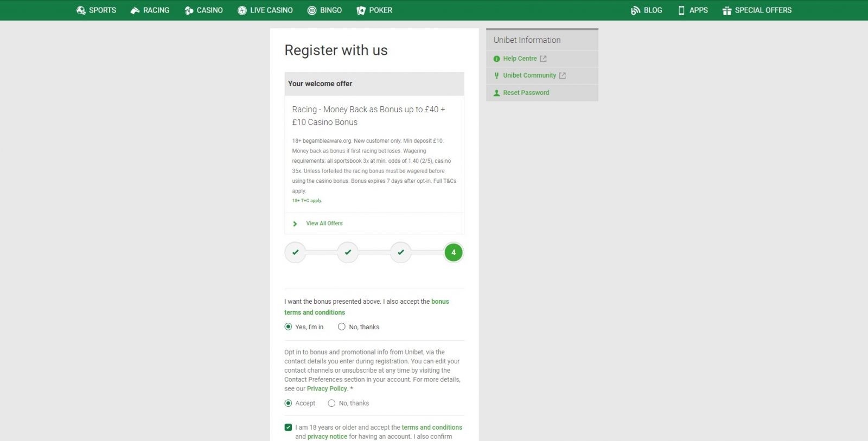Viewport: 868px width, 441px height.
Task: Go back to registration step 1
Action: (x=295, y=252)
